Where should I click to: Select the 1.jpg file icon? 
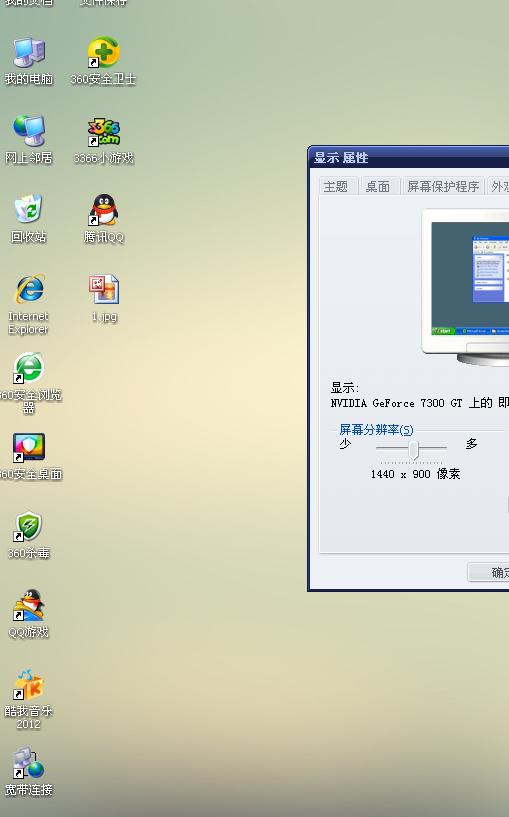(x=103, y=289)
